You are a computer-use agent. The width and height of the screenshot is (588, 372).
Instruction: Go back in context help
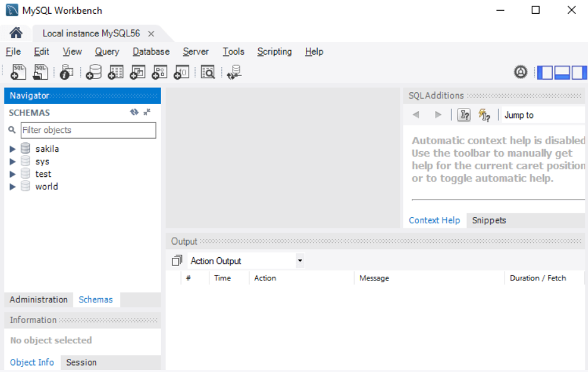coord(416,115)
